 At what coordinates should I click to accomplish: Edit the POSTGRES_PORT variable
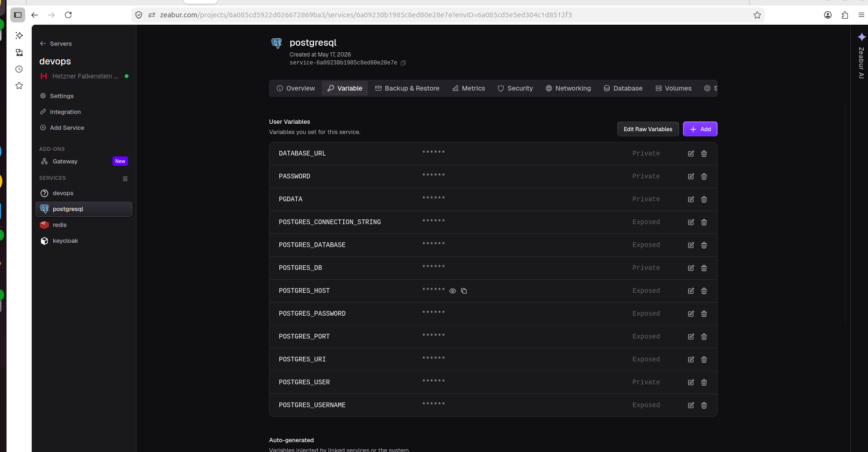coord(691,337)
